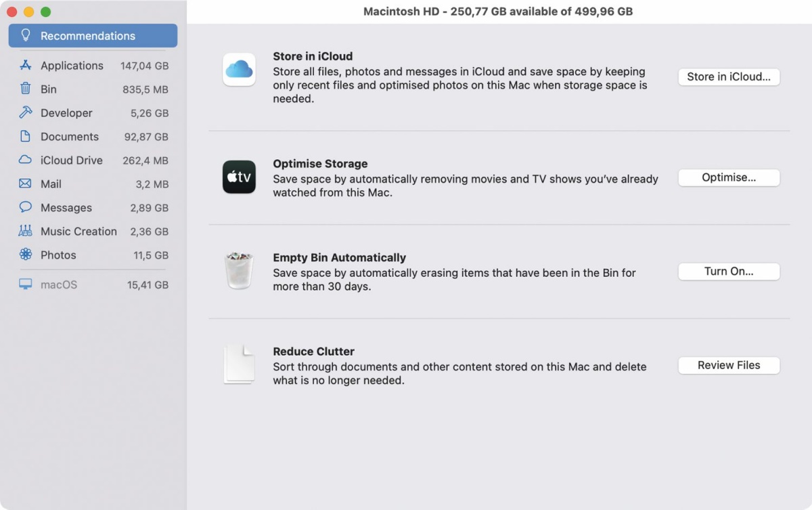Click the Messages speech bubble icon
This screenshot has width=812, height=510.
tap(26, 207)
